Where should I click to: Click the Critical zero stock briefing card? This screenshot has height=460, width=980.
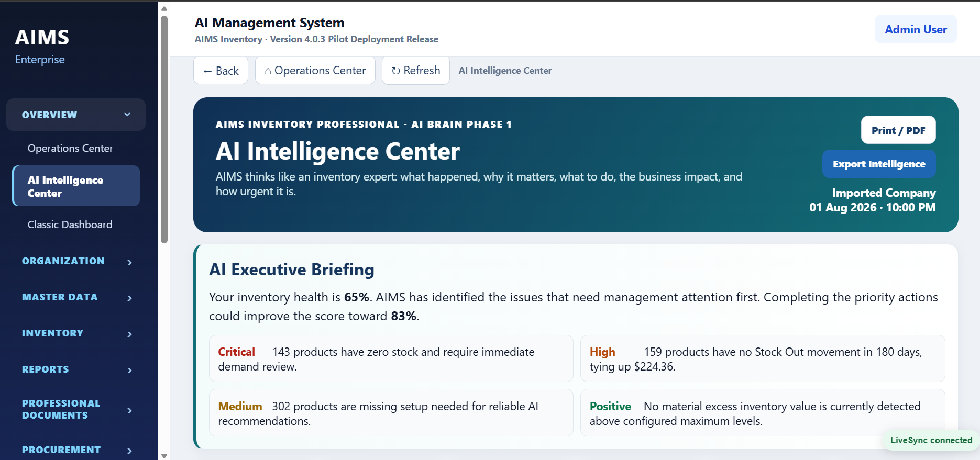[x=391, y=359]
